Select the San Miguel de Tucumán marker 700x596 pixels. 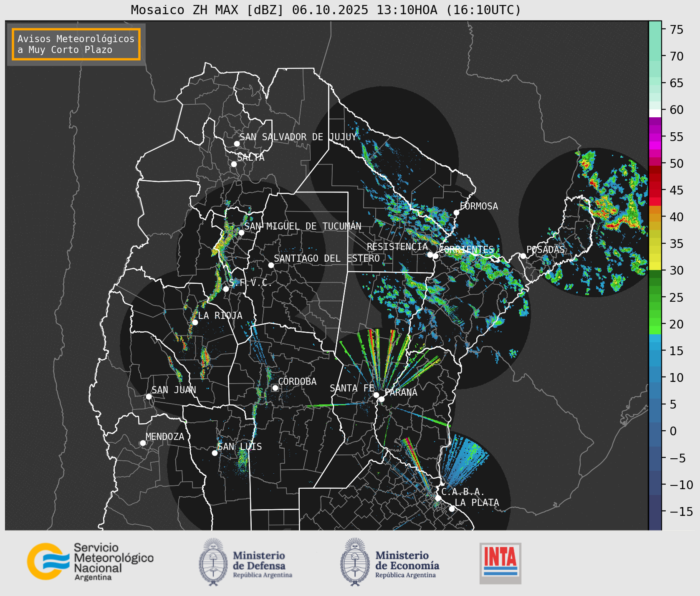click(241, 232)
